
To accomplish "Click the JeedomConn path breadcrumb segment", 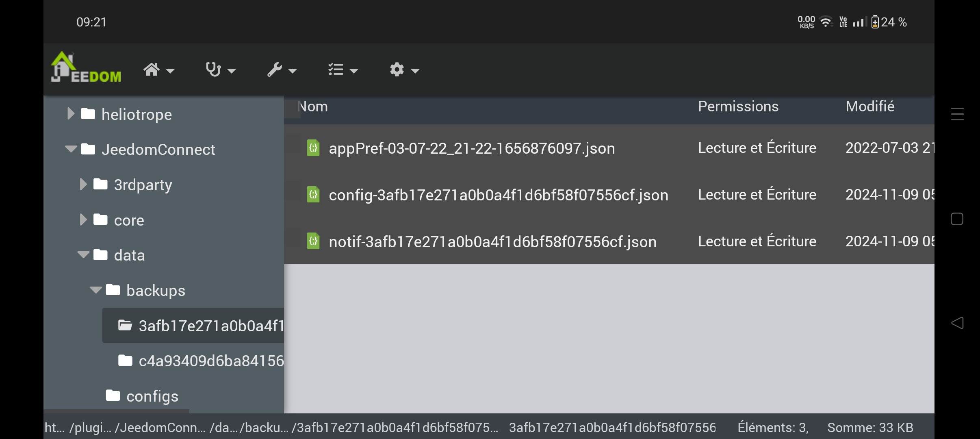I will [160, 428].
